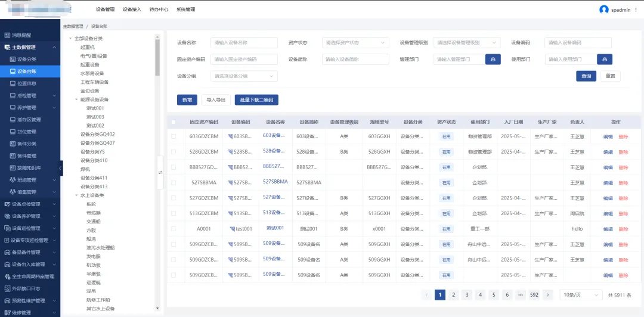Viewport: 644px width, 317px height.
Task: Click the 缓存区管理 sidebar icon
Action: [x=13, y=120]
